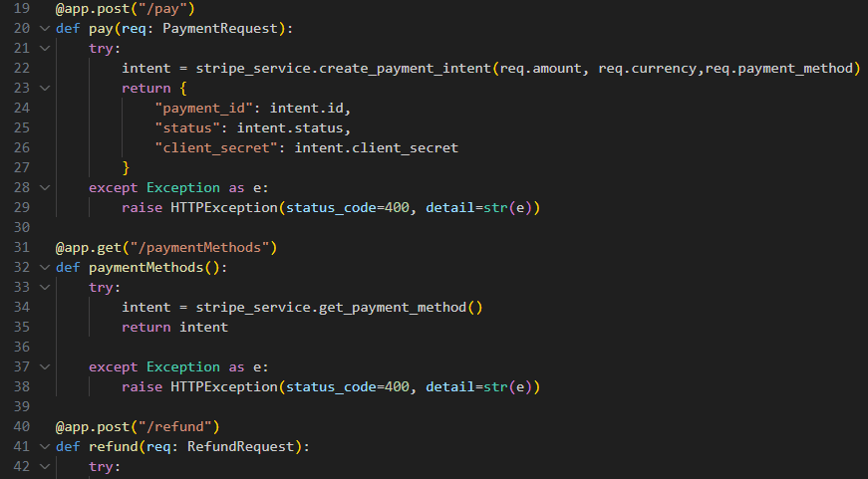Click the RefundRequest type annotation

coord(240,446)
